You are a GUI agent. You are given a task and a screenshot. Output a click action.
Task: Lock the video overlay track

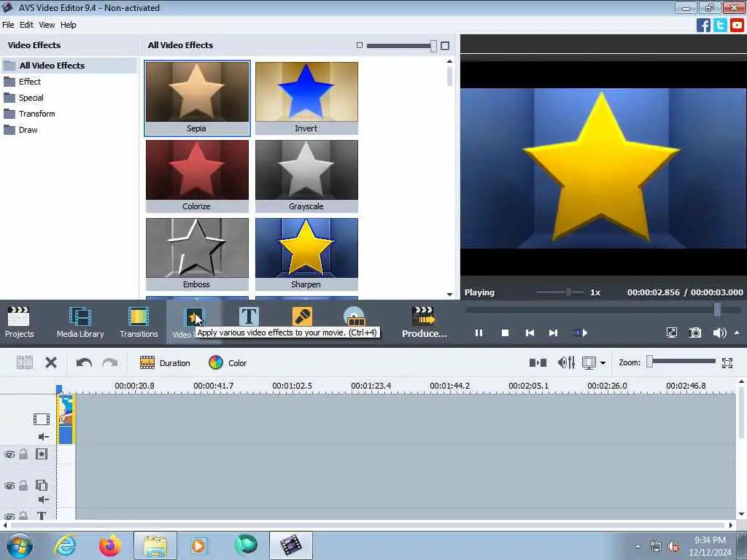click(23, 486)
